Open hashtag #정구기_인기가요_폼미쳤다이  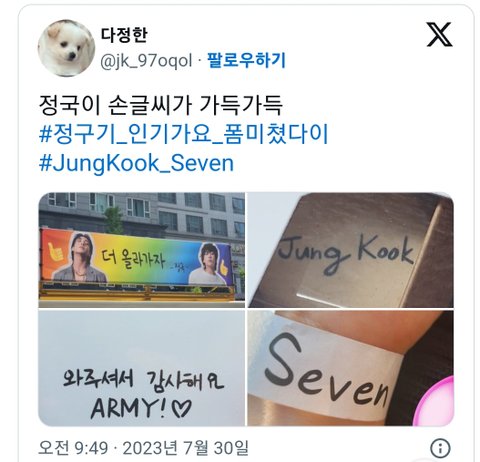184,134
